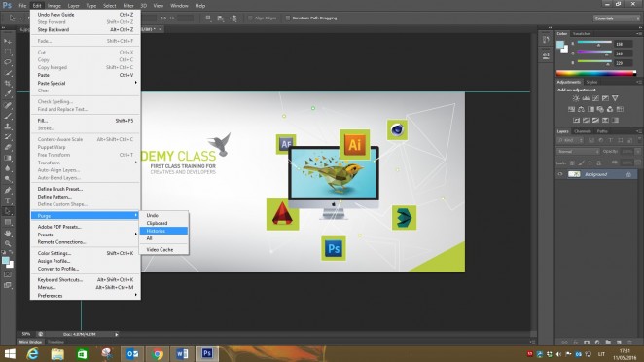The height and width of the screenshot is (362, 644).
Task: Open Chrome from the Windows taskbar
Action: coord(157,354)
